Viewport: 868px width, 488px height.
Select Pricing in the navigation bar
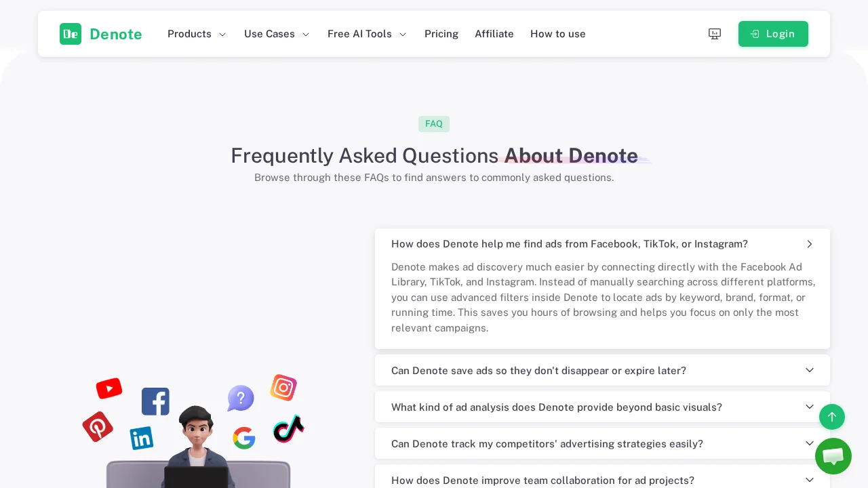click(x=441, y=34)
